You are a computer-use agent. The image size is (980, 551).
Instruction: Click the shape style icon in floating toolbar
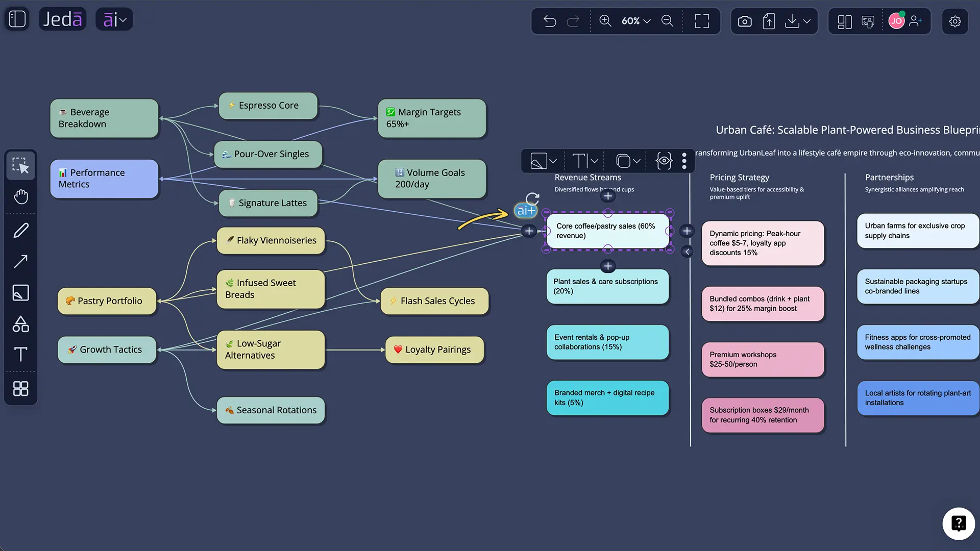623,161
